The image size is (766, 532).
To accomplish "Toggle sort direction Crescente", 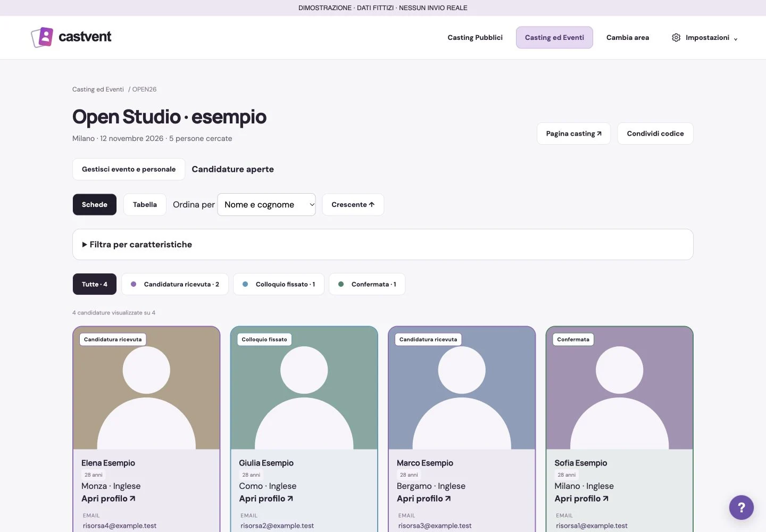I will tap(353, 205).
